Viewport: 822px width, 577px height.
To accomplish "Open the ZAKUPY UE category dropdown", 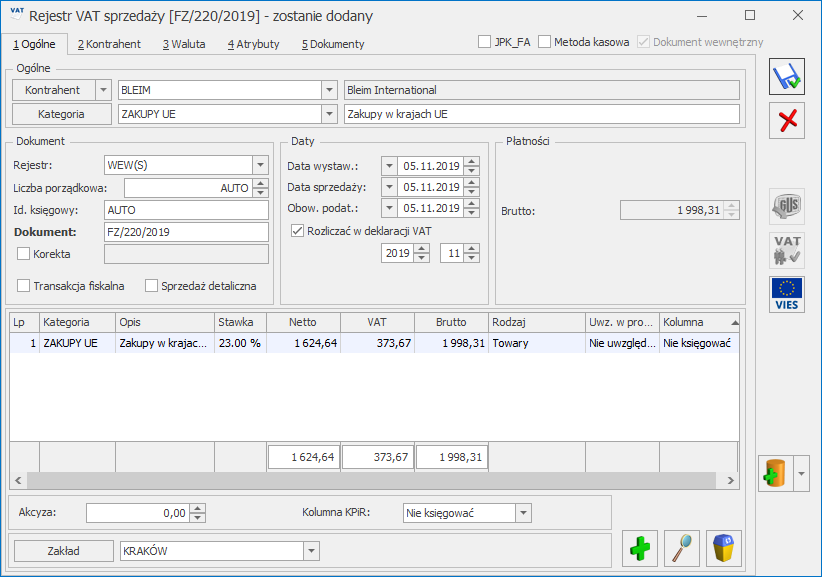I will (x=329, y=114).
